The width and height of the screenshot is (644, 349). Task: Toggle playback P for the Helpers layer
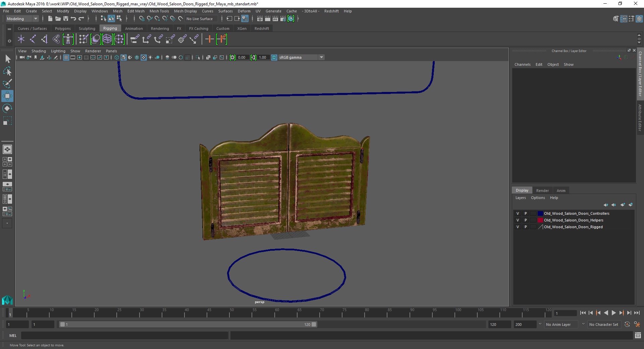point(526,220)
